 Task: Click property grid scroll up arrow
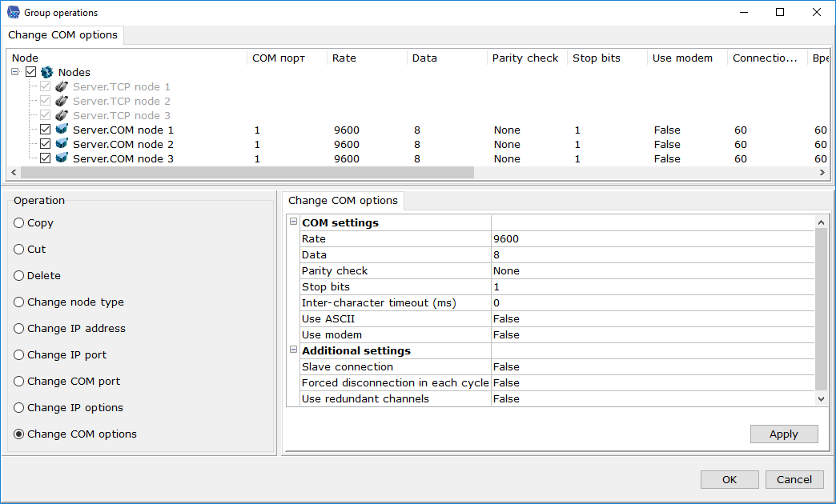coord(821,222)
